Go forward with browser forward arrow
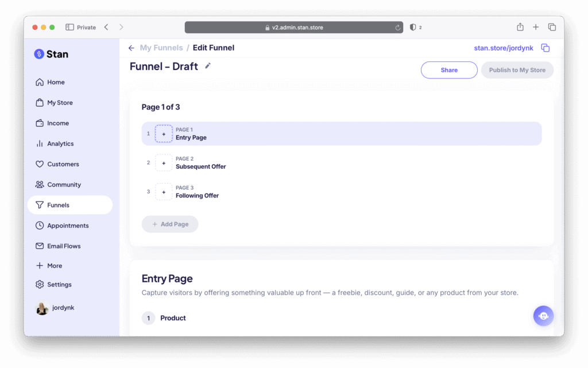 (x=121, y=28)
